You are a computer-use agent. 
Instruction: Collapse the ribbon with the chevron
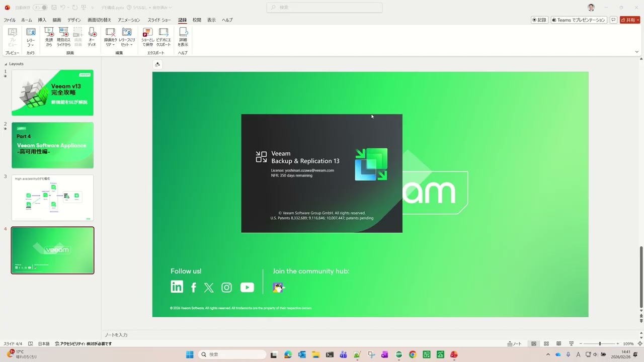click(637, 52)
